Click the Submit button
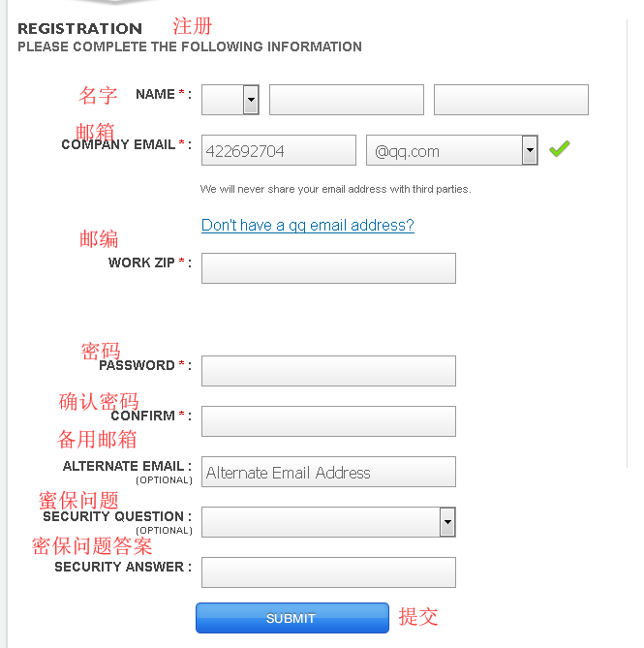Viewport: 644px width, 648px height. pos(291,618)
